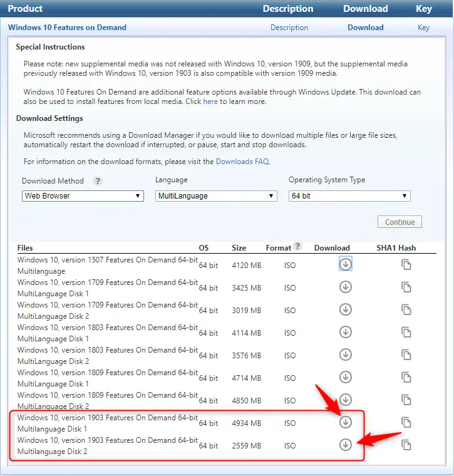
Task: Click the Download header in top bar
Action: [x=365, y=9]
